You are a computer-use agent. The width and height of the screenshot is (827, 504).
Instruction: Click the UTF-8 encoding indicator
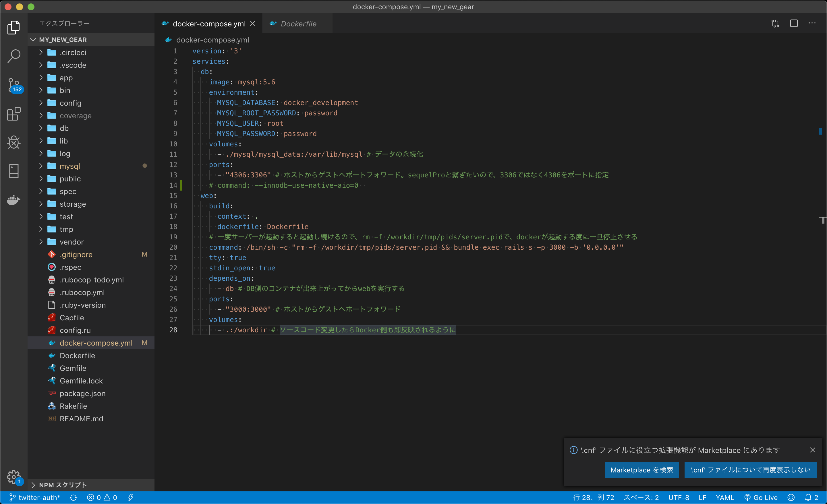[x=679, y=497]
